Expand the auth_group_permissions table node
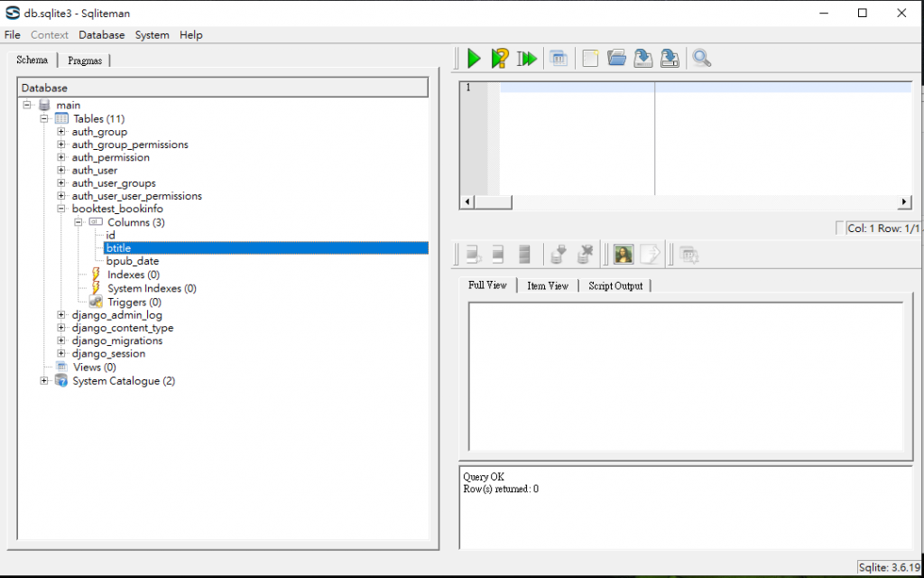 (60, 144)
